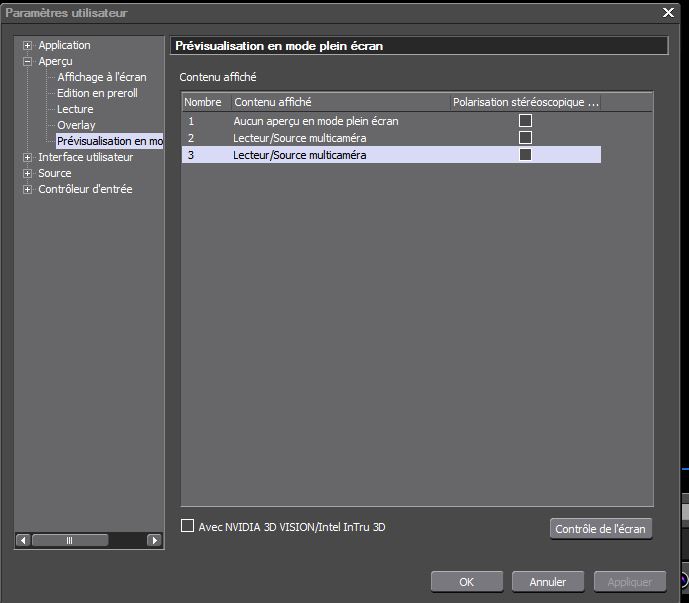Close the Paramètres utilisateur dialog
Viewport: 689px width, 603px height.
(x=668, y=12)
